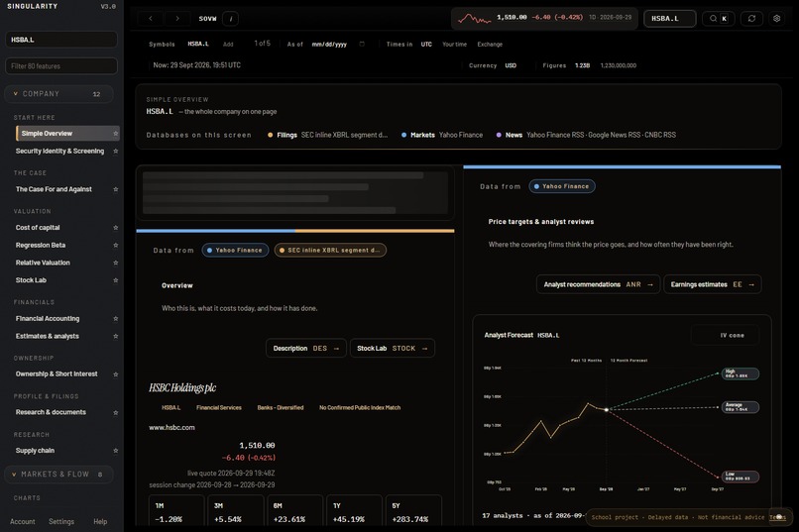Open Account at the sidebar bottom

click(x=23, y=522)
